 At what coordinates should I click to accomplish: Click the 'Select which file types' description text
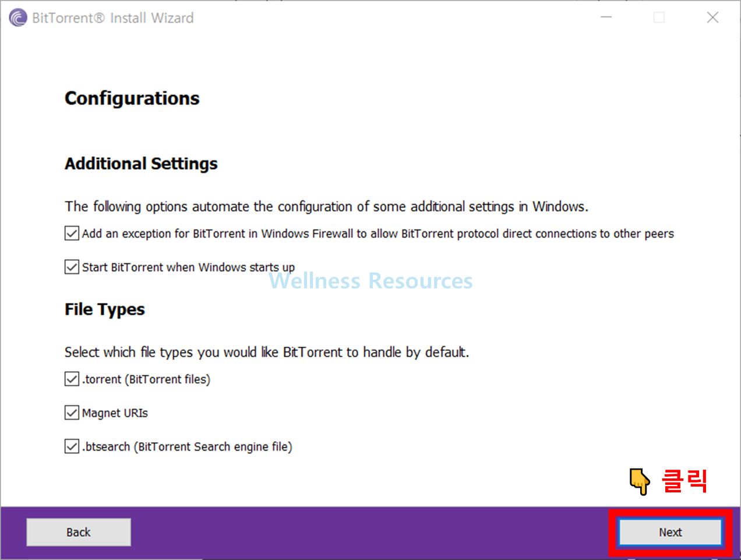click(x=267, y=353)
